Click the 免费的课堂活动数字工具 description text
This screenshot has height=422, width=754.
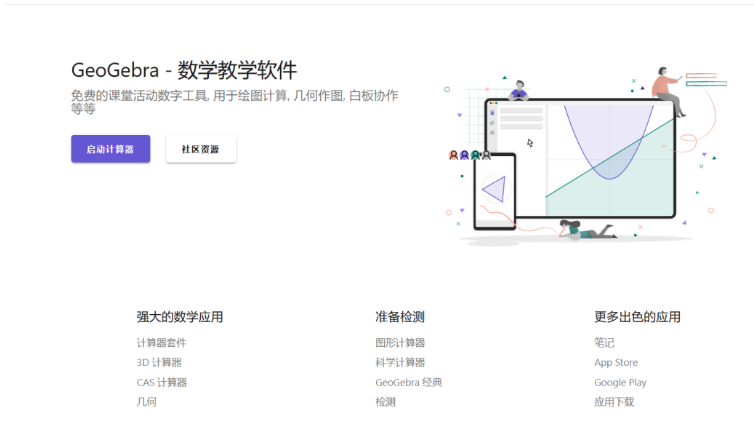(x=235, y=102)
